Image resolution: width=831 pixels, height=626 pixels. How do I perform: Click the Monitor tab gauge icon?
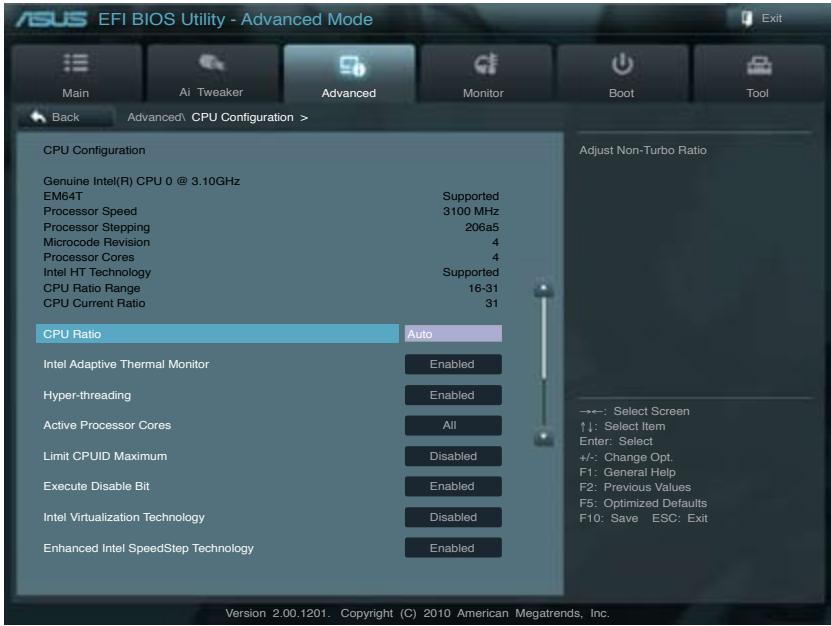pyautogui.click(x=485, y=64)
